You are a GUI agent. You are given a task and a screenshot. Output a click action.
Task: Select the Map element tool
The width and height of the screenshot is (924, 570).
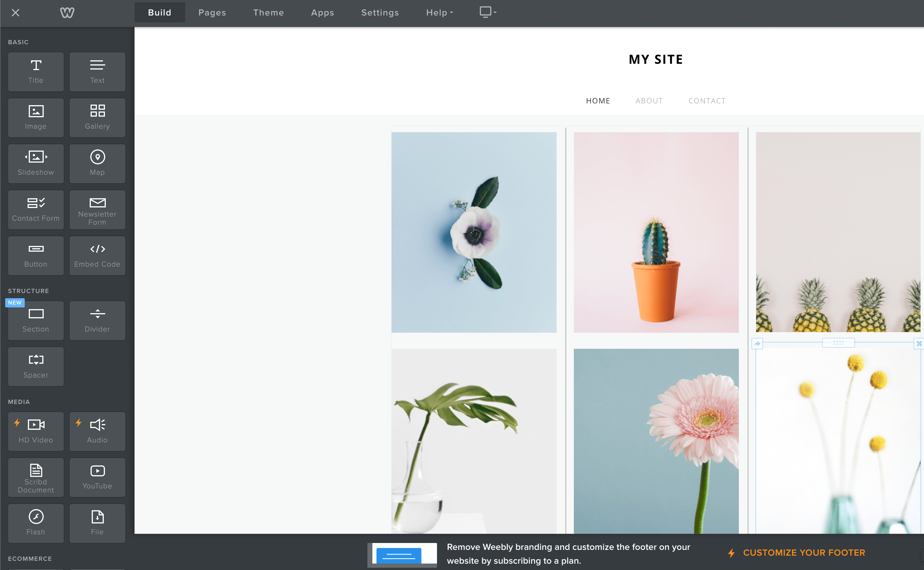(x=97, y=163)
